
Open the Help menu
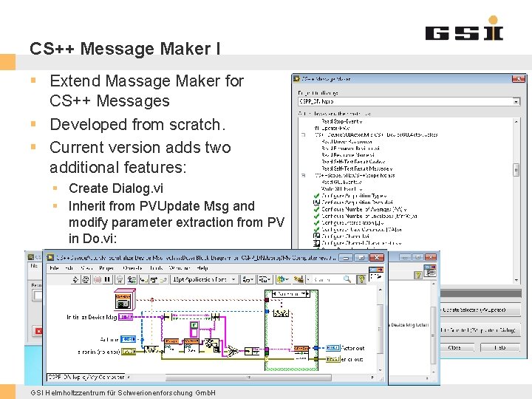[x=202, y=268]
